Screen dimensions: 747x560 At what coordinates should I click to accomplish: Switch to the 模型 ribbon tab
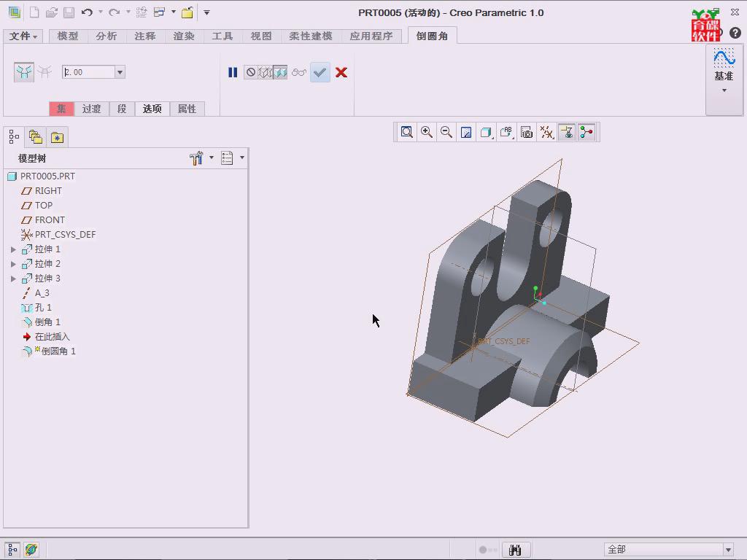click(68, 36)
